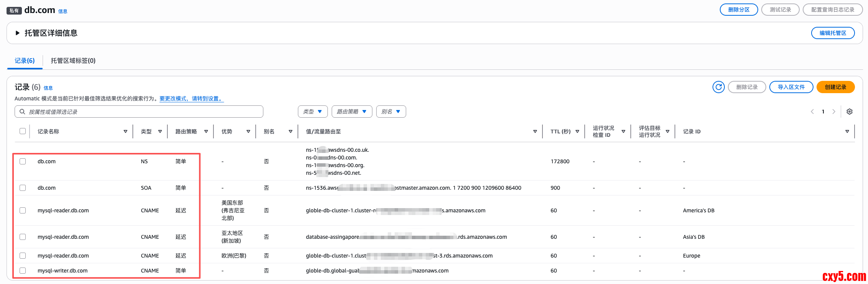
Task: Sort by record ID column arrow
Action: [847, 131]
